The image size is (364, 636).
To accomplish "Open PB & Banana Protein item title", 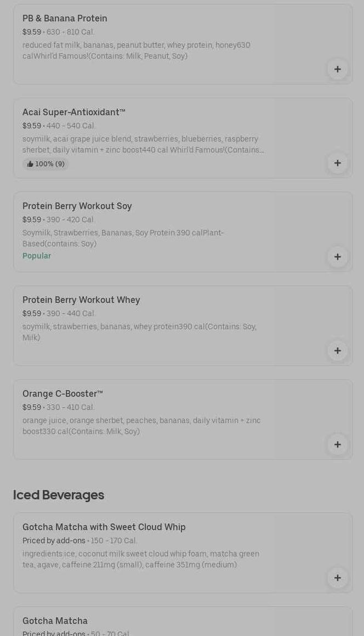I will [65, 19].
